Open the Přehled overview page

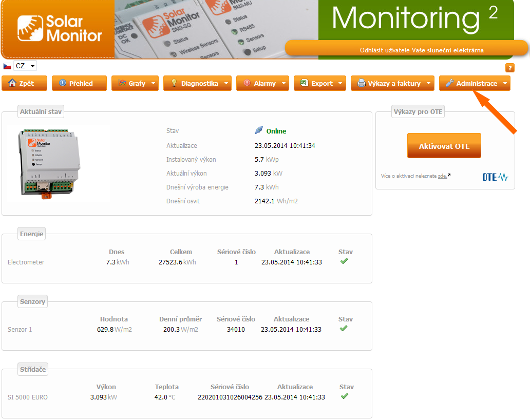point(79,83)
